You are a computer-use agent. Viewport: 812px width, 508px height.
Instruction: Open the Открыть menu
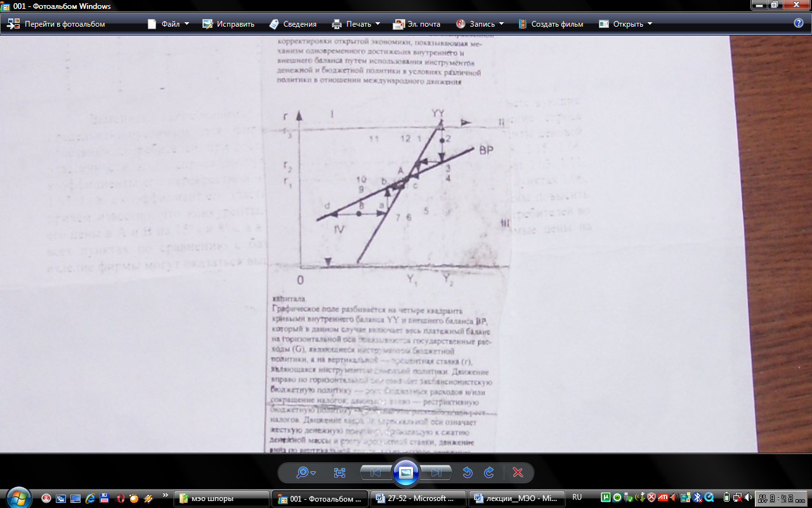click(x=625, y=24)
